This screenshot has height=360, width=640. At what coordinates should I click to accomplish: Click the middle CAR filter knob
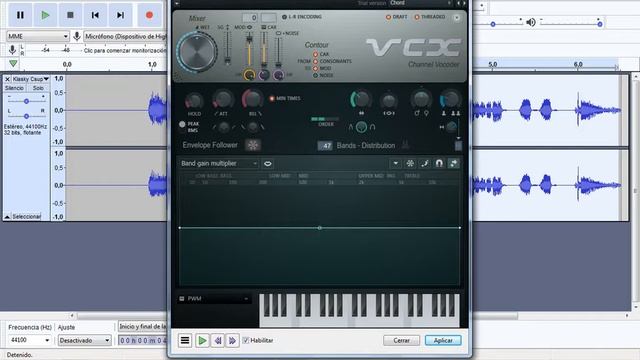tap(264, 75)
